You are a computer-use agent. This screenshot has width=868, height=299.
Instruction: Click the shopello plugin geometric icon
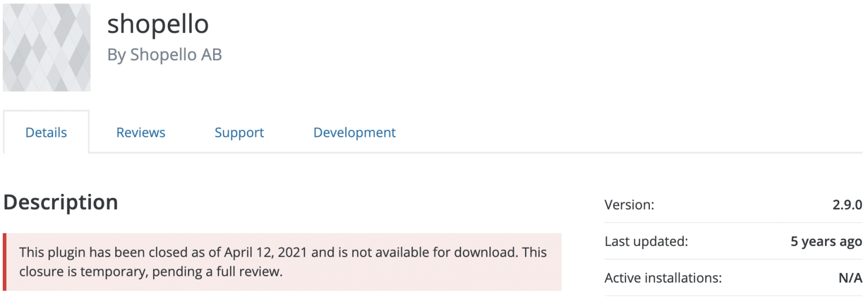pyautogui.click(x=46, y=47)
